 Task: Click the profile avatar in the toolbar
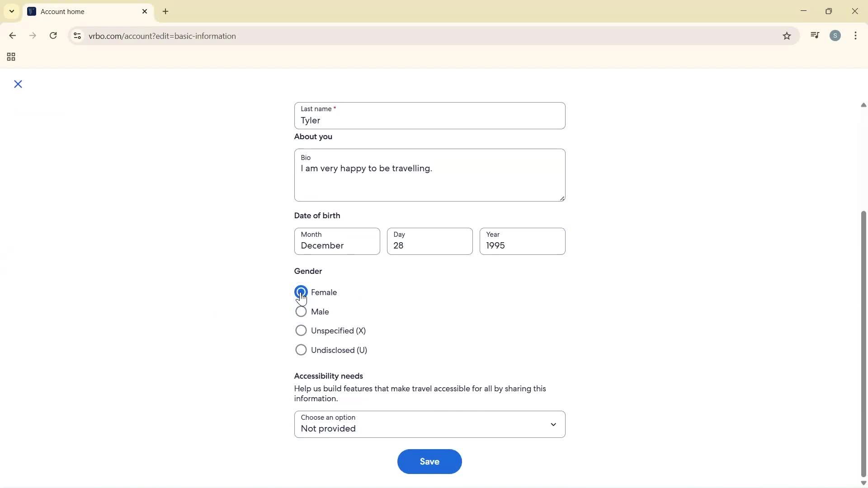coord(835,35)
